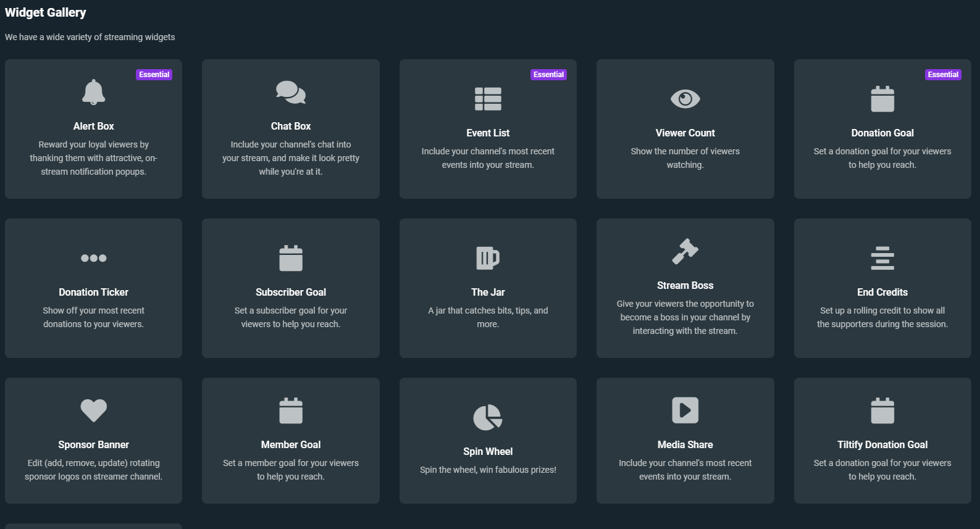This screenshot has height=529, width=980.
Task: Choose the Member Goal title
Action: pos(291,444)
